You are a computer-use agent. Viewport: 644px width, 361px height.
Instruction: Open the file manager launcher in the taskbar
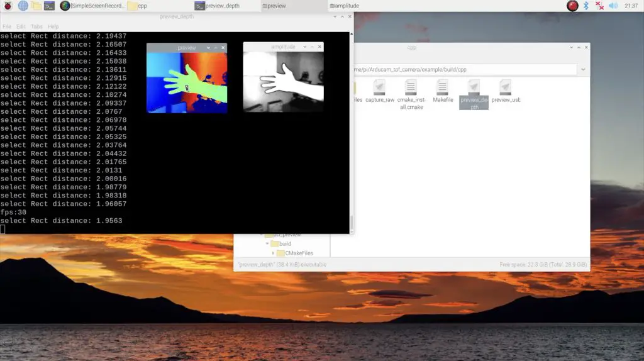[x=36, y=6]
